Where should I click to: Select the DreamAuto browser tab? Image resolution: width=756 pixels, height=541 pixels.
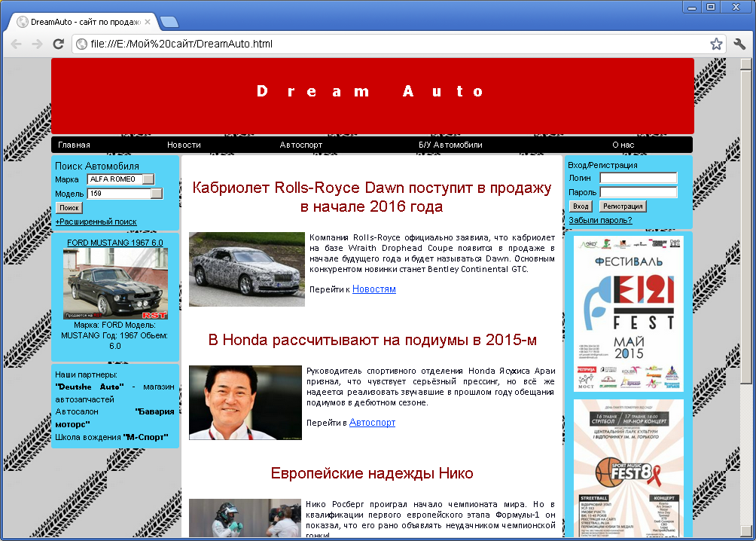tap(84, 22)
